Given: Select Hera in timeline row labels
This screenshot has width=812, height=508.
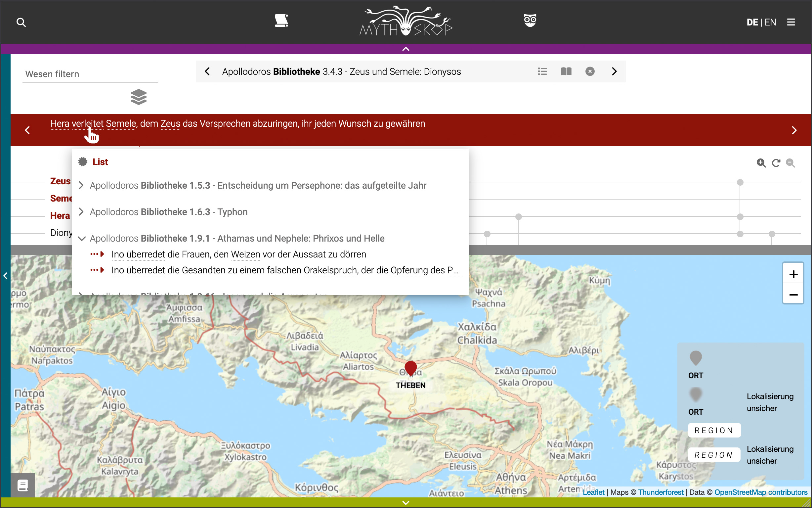Looking at the screenshot, I should (60, 216).
